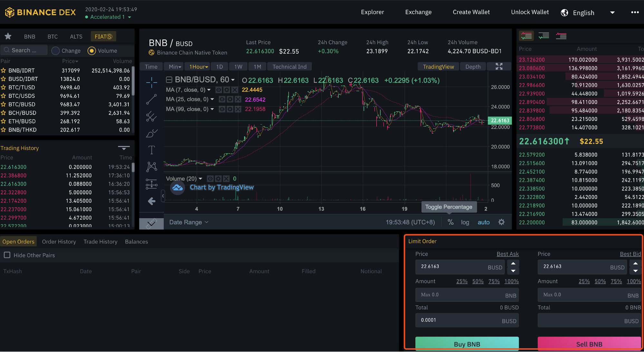Click the Sell BNB button
The image size is (644, 352).
[x=589, y=344]
